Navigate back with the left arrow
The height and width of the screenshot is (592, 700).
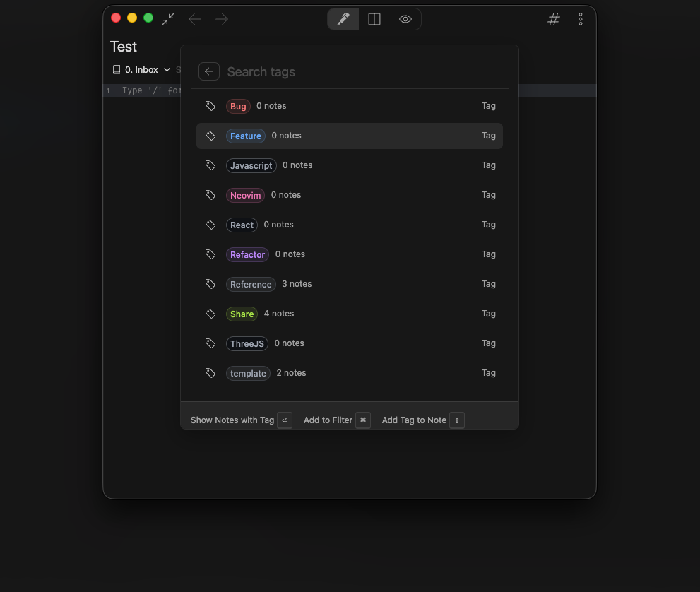coord(195,19)
